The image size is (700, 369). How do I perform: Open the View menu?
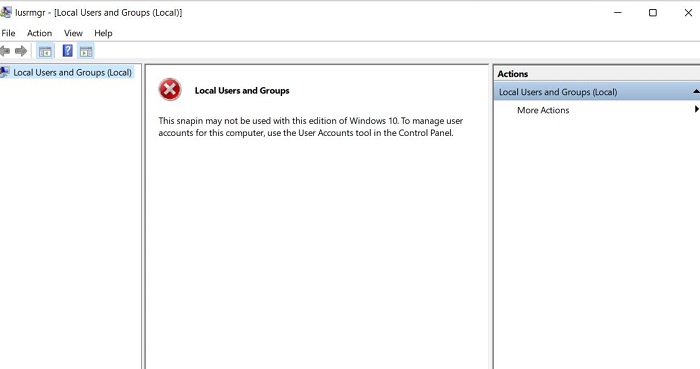[73, 33]
